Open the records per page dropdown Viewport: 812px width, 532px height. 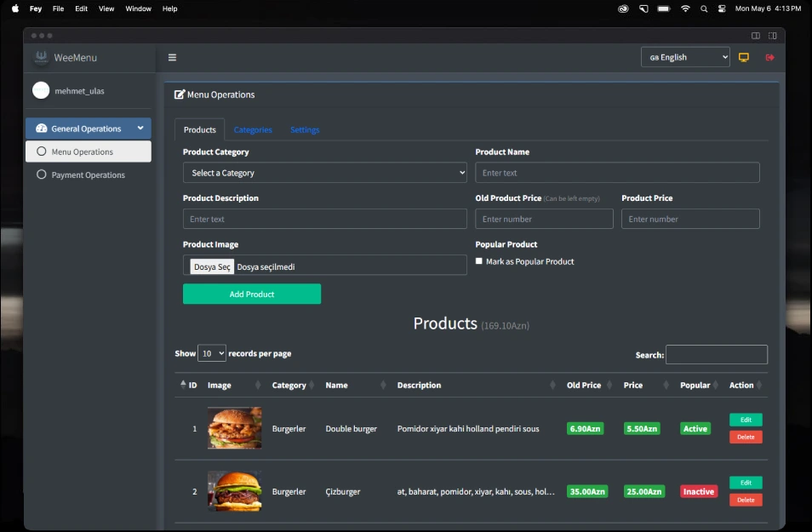pos(212,353)
